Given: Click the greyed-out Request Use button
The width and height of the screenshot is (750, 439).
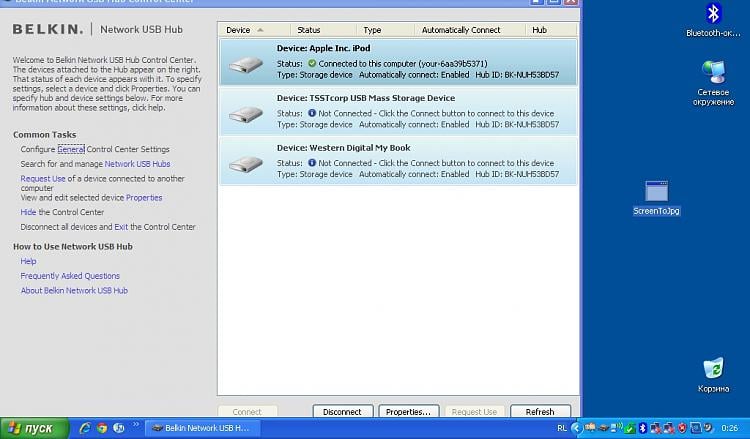Looking at the screenshot, I should pos(474,411).
